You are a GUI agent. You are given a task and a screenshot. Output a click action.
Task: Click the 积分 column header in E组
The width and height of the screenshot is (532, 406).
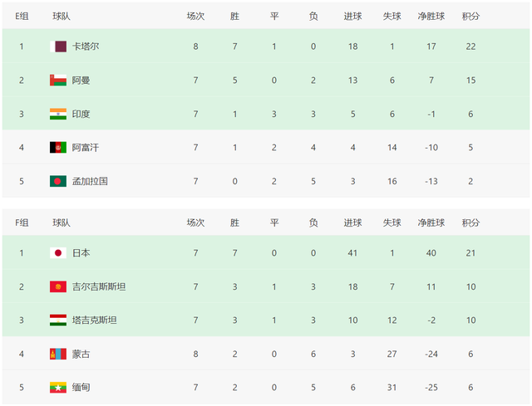[470, 16]
